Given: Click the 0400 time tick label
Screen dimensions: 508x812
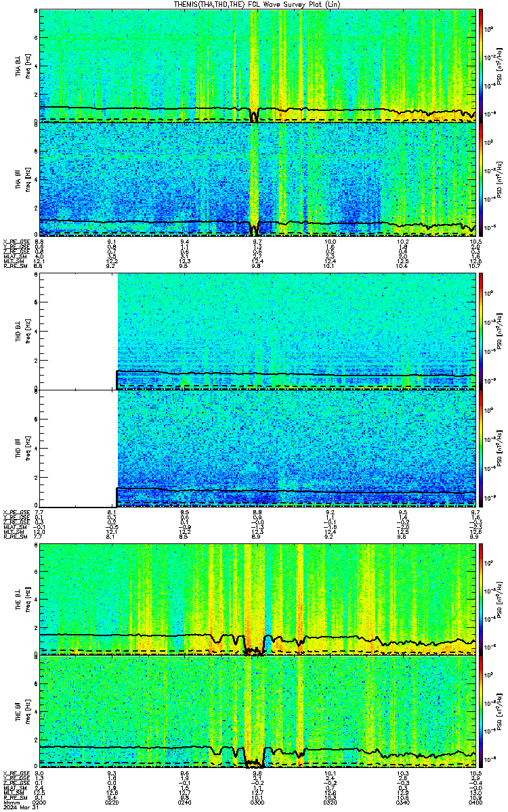Looking at the screenshot, I should coord(474,802).
